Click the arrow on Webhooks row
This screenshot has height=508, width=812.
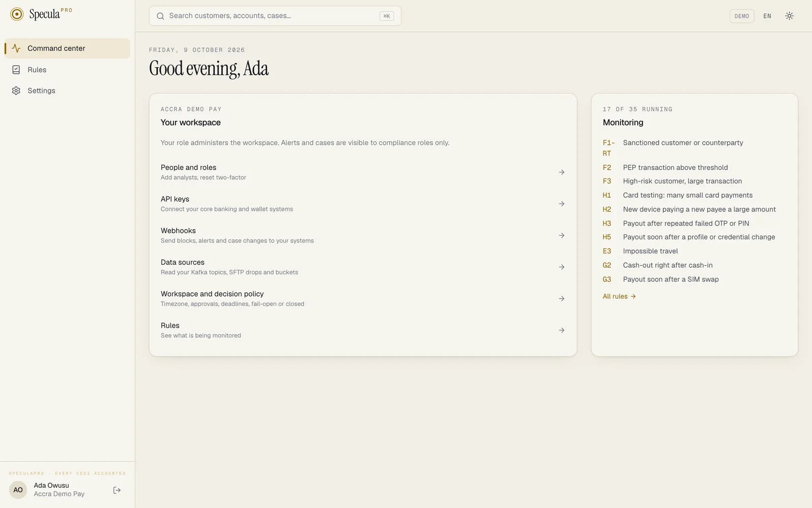(561, 235)
